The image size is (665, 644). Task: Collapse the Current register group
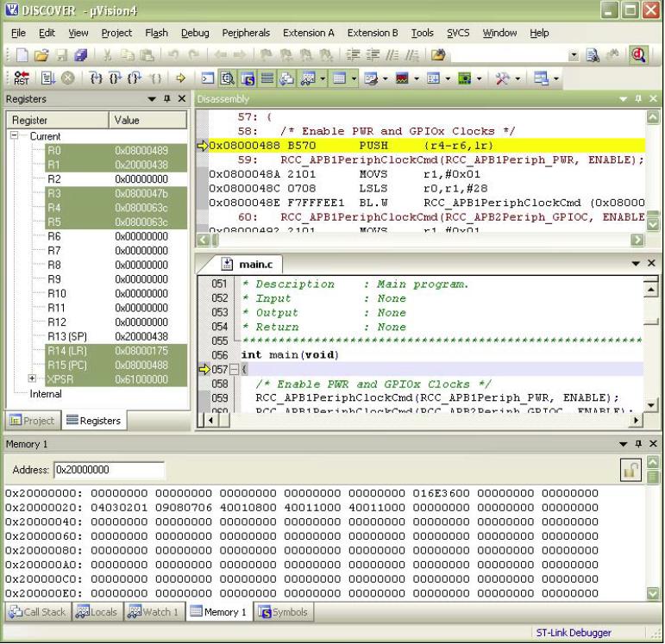pyautogui.click(x=15, y=135)
